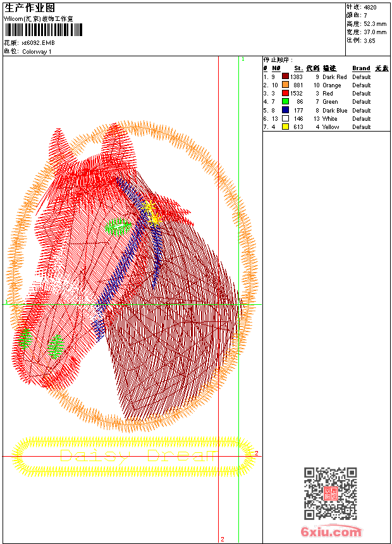Click the 'Brand' column header
The image size is (392, 544).
coord(361,68)
